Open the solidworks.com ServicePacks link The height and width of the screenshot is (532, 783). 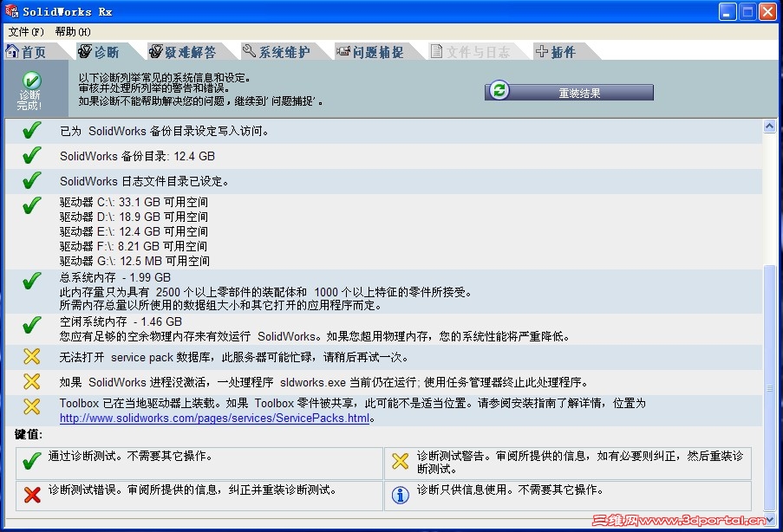click(x=215, y=418)
